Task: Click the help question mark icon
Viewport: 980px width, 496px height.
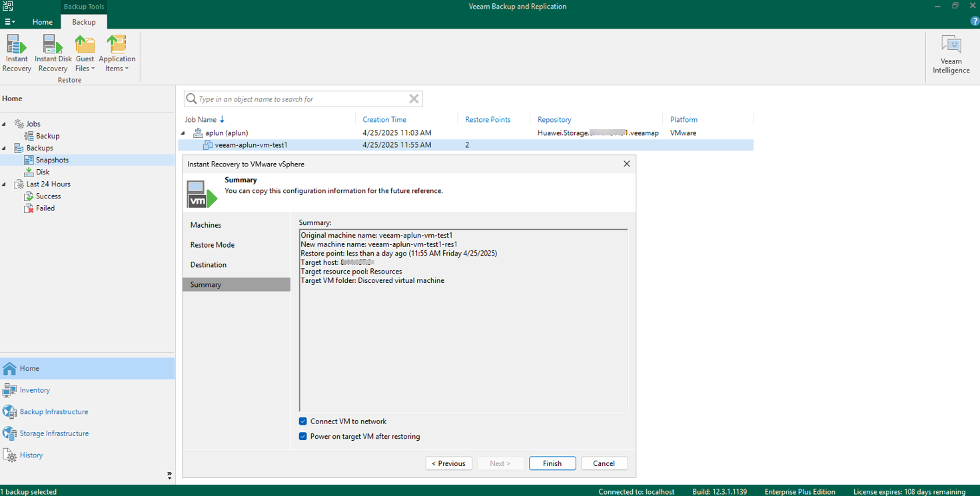Action: 975,22
